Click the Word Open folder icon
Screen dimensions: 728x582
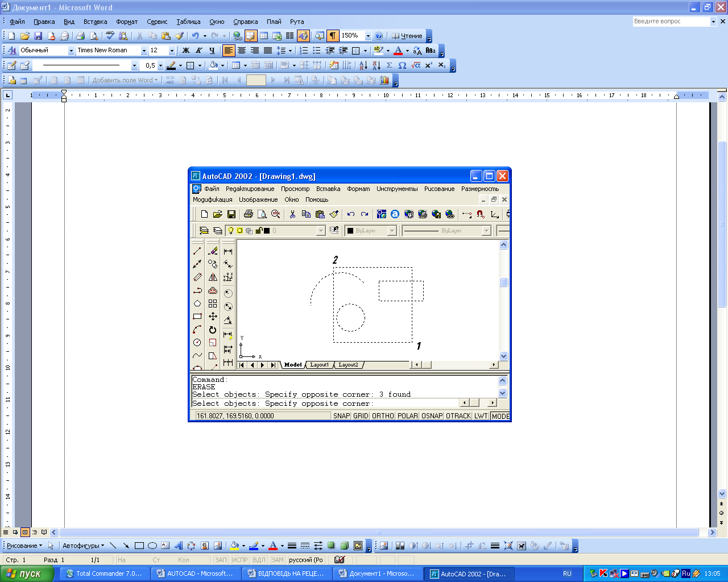click(x=24, y=36)
